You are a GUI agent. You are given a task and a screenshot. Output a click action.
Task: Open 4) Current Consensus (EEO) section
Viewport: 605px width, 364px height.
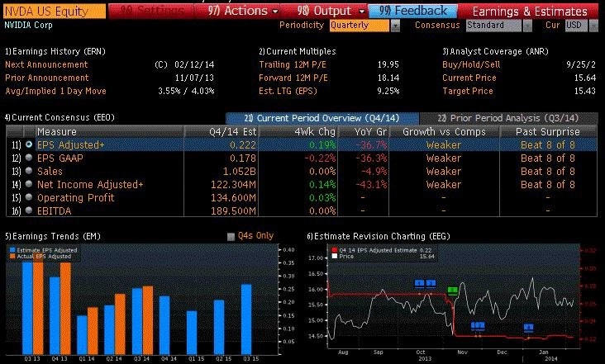60,117
